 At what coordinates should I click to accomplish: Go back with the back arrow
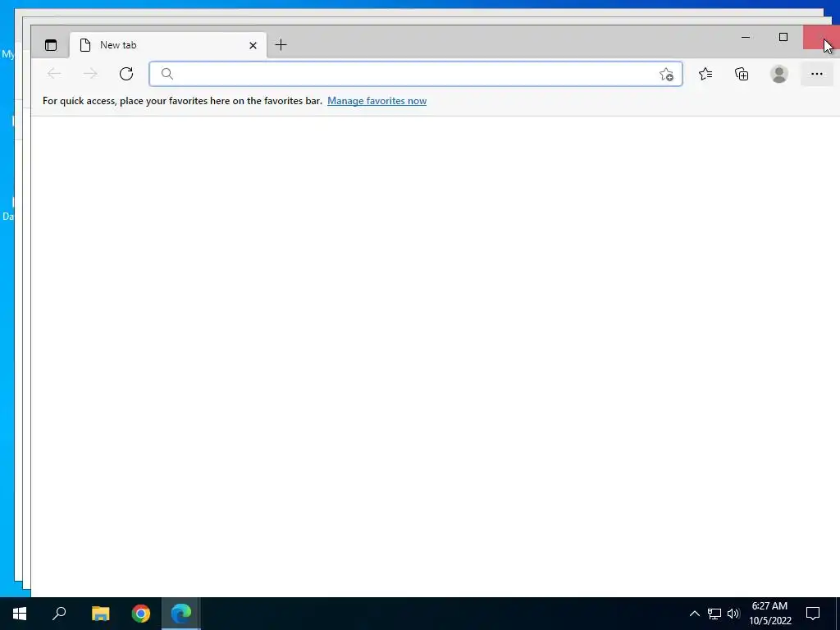click(54, 73)
